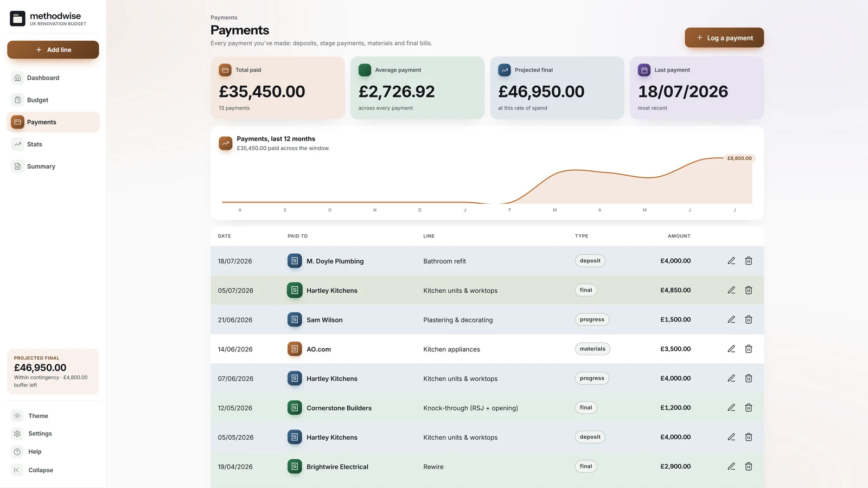Click the LINE column header
The width and height of the screenshot is (868, 488).
429,236
